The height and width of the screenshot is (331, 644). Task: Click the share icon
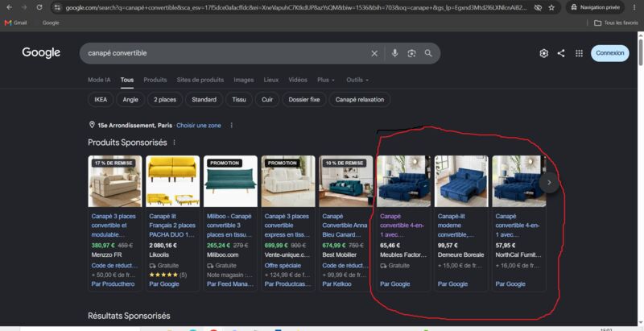561,53
